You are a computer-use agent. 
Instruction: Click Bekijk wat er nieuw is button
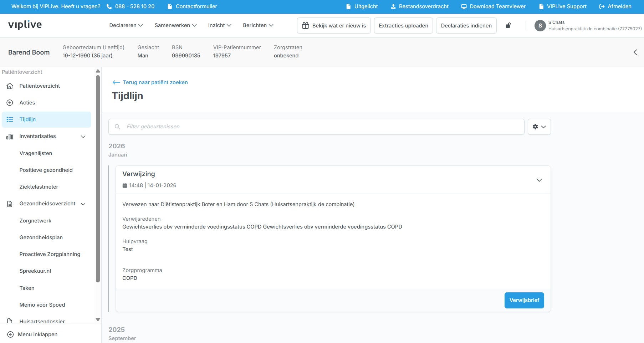tap(334, 26)
